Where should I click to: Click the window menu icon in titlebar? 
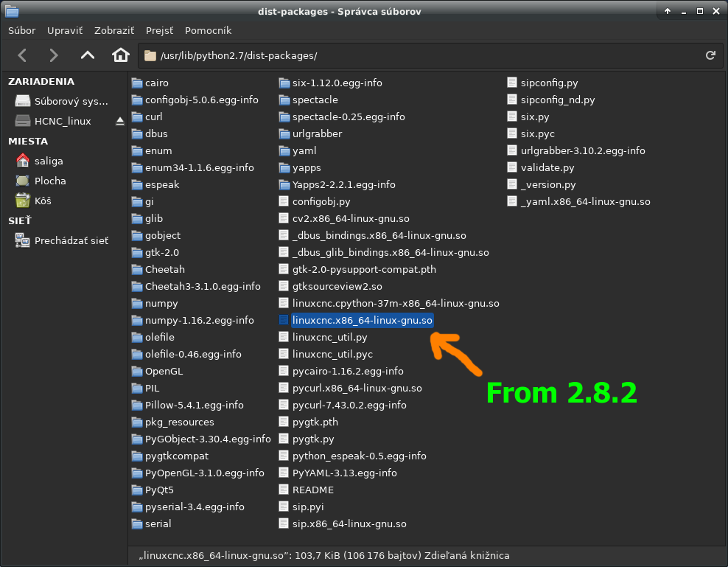pos(12,10)
